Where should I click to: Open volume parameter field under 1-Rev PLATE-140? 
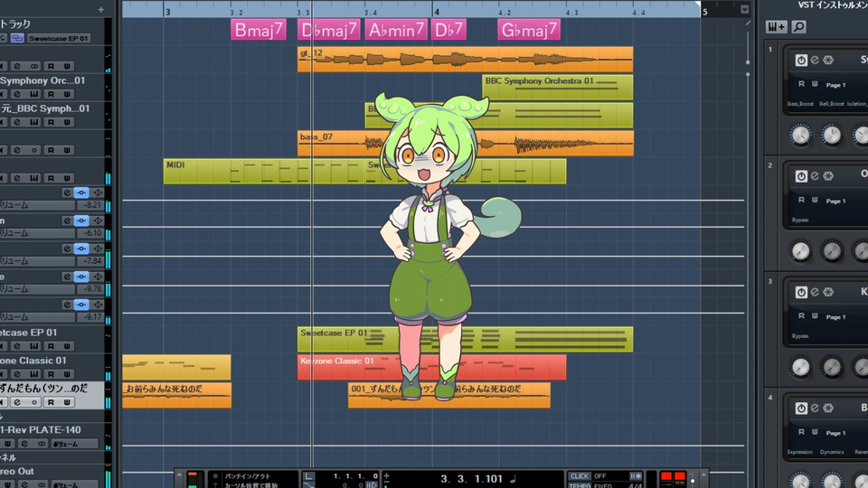coord(75,444)
